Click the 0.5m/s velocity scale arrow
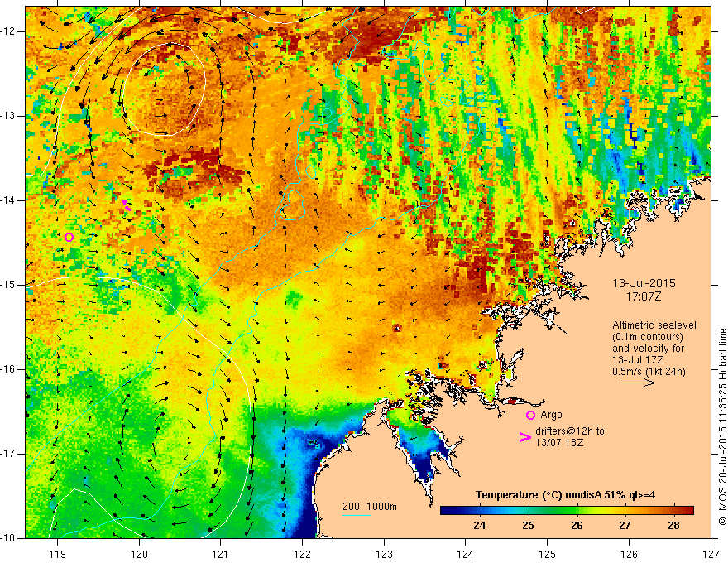Viewport: 728px width, 563px height. coord(638,383)
